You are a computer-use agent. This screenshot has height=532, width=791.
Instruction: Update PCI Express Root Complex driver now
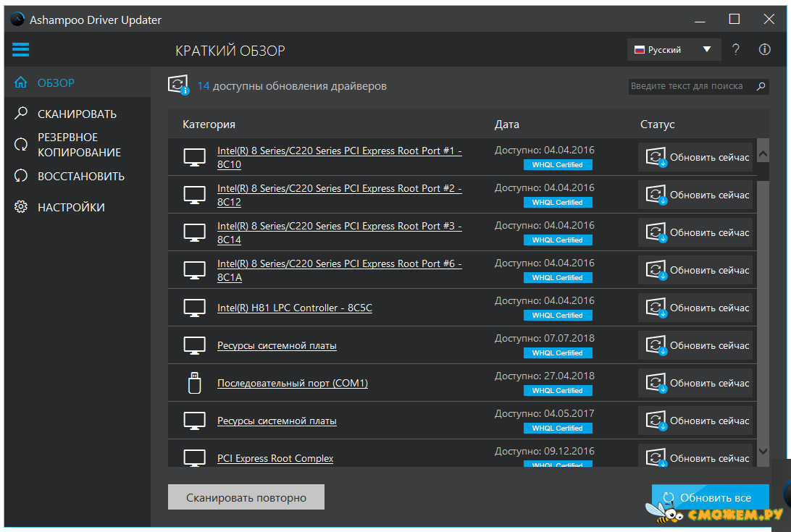click(695, 455)
